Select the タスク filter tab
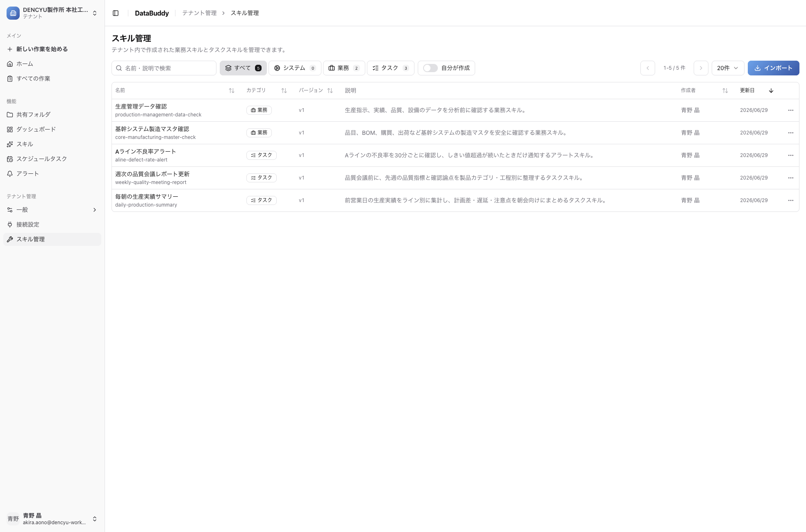 tap(391, 68)
